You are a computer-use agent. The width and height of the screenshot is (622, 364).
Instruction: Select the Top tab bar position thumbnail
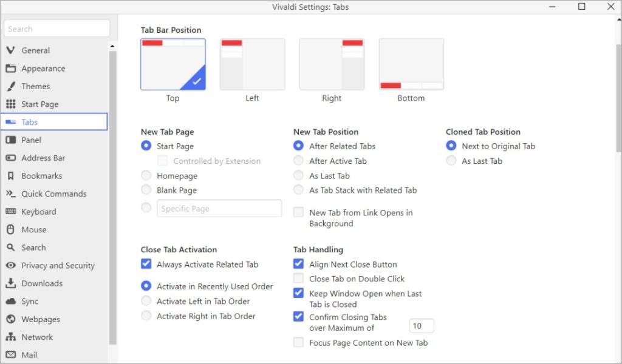pyautogui.click(x=173, y=64)
